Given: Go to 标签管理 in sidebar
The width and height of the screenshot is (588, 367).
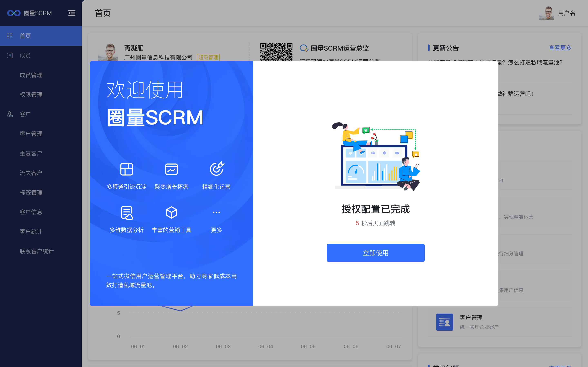Looking at the screenshot, I should (x=31, y=192).
